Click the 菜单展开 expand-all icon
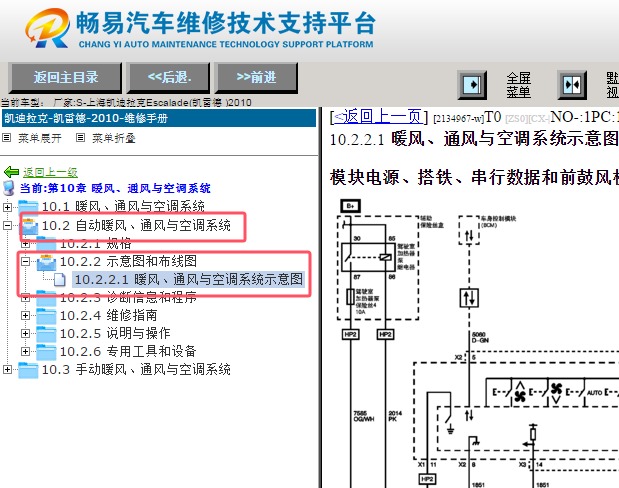The height and width of the screenshot is (488, 619). [x=6, y=138]
